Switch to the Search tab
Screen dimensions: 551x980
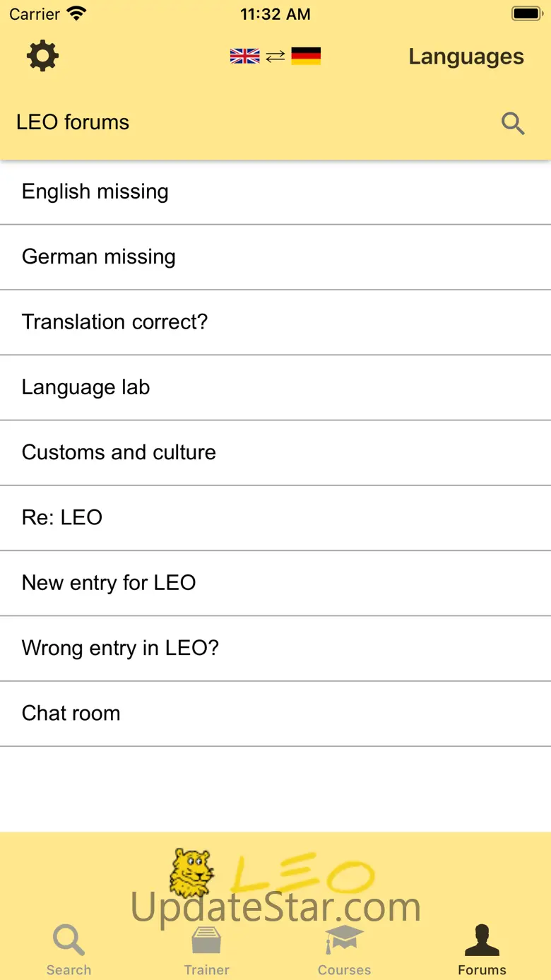(69, 950)
